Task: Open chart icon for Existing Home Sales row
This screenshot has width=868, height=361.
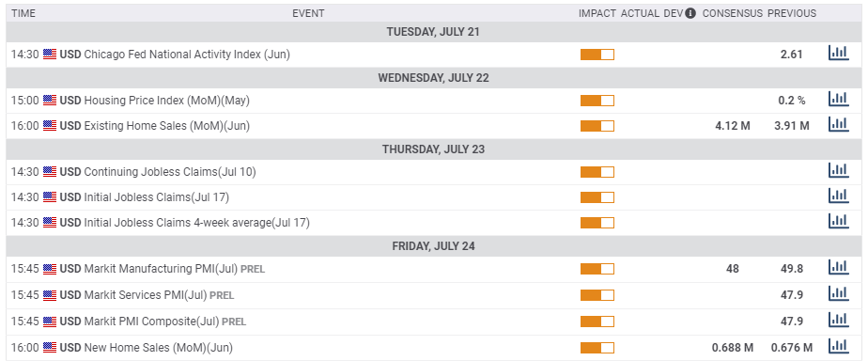Action: click(838, 125)
